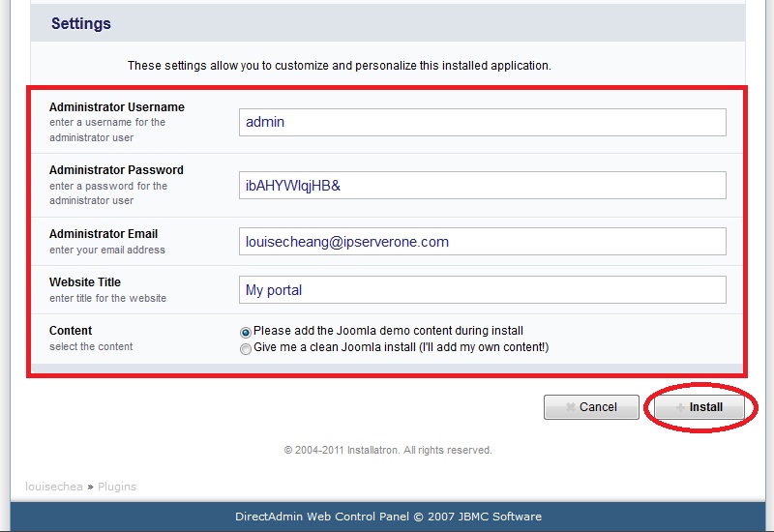Click the 'Administrator Username' label
774x532 pixels.
116,107
